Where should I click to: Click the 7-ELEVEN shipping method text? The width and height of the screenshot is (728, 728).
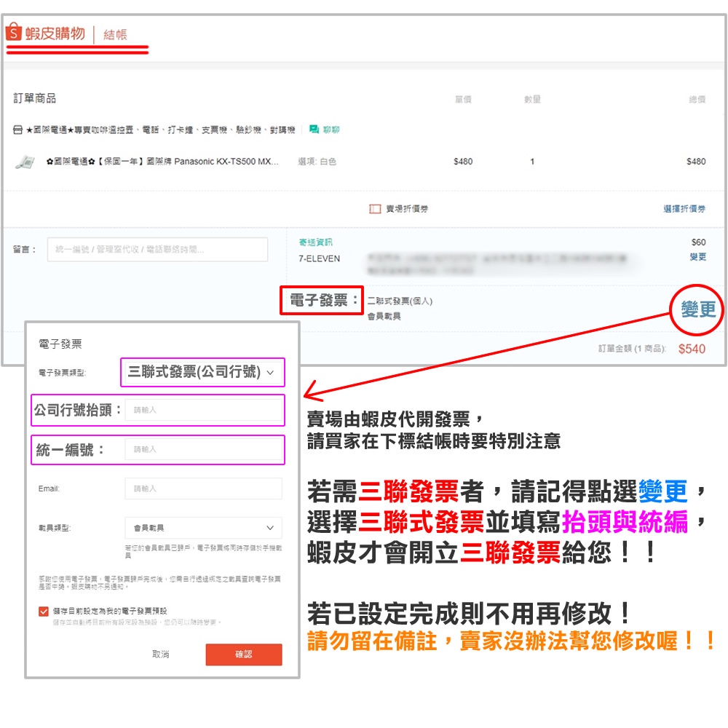320,258
